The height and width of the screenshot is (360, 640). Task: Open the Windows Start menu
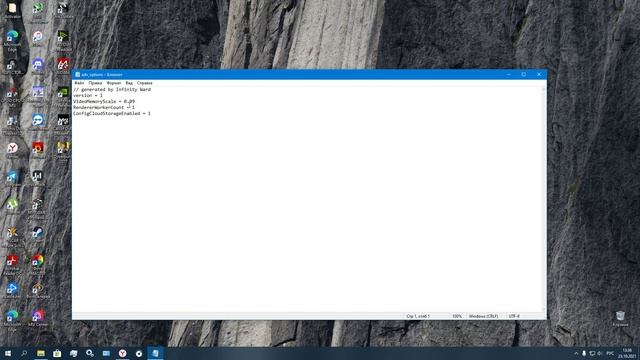pos(8,353)
